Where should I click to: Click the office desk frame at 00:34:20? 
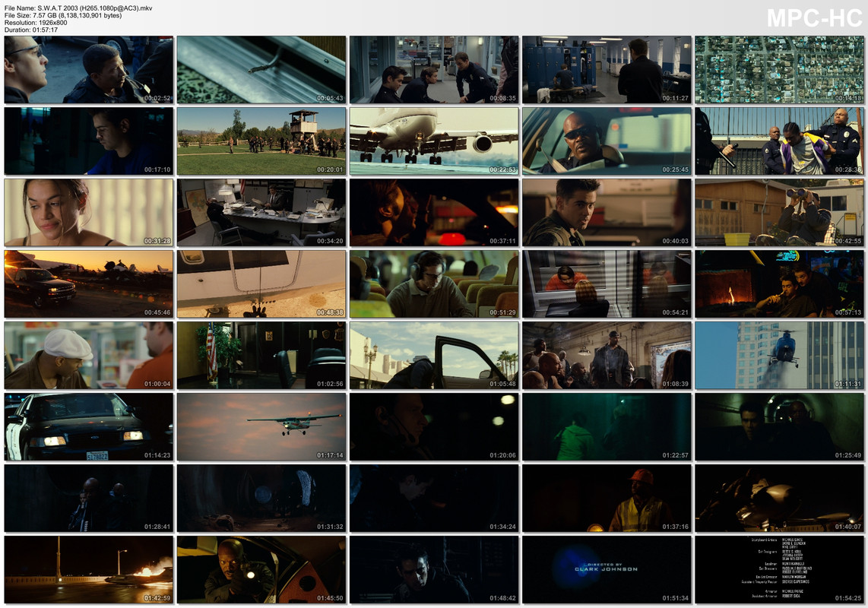coord(261,213)
